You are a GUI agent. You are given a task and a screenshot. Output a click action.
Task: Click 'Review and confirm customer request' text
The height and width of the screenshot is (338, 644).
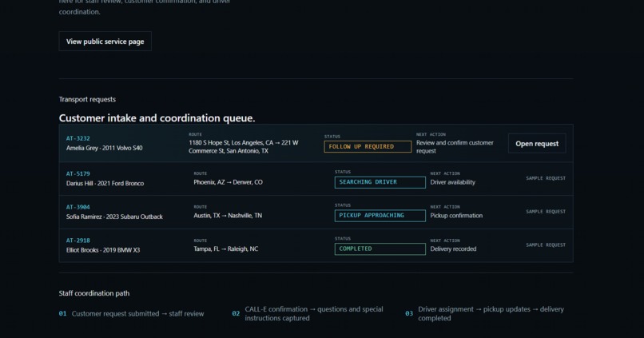point(455,146)
